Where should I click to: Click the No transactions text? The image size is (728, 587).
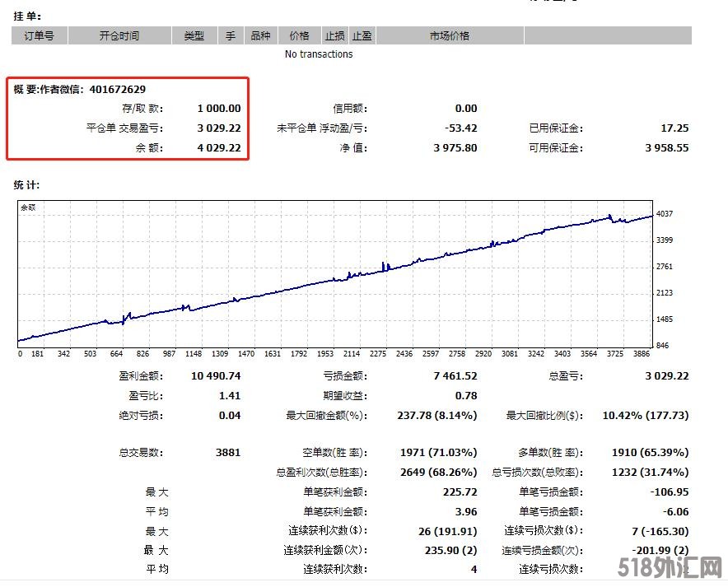[319, 54]
